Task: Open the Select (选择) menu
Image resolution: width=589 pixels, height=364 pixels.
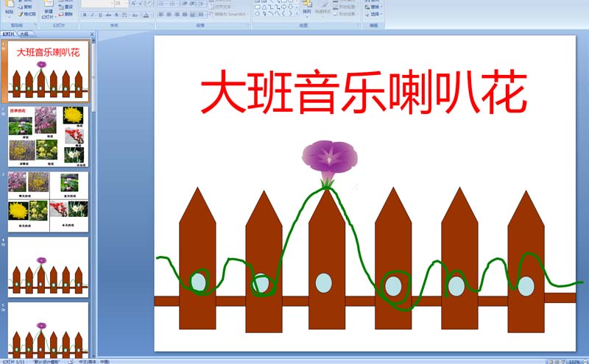Action: point(374,14)
